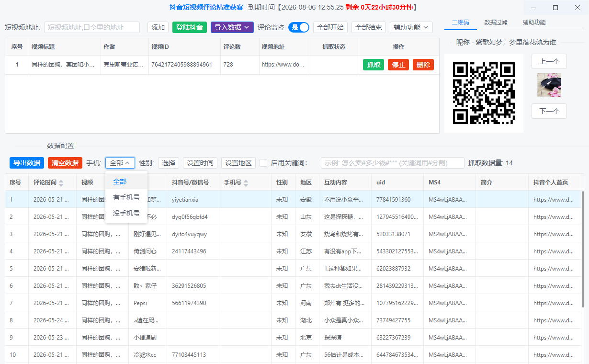Enable the 启用关键词 checkbox

[x=263, y=163]
